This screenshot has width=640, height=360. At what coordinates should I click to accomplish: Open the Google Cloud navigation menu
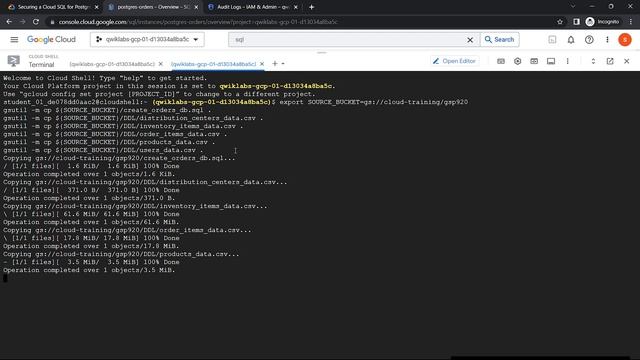[x=14, y=40]
